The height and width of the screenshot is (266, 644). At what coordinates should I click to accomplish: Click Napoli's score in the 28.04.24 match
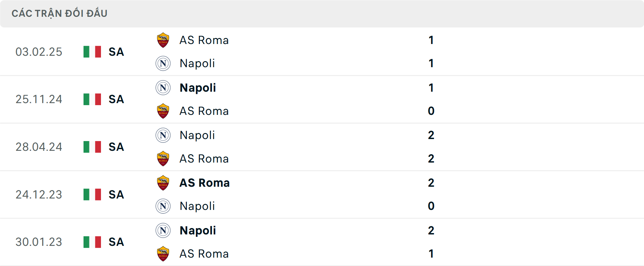click(x=431, y=135)
